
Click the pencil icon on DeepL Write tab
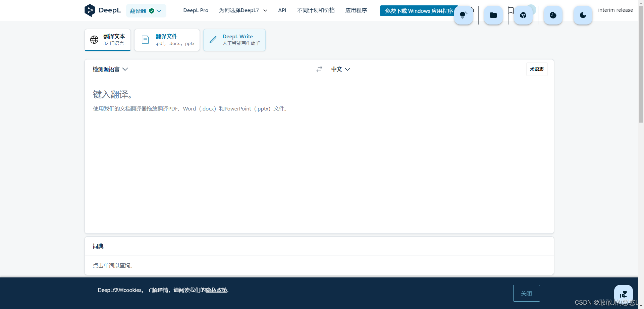[213, 40]
